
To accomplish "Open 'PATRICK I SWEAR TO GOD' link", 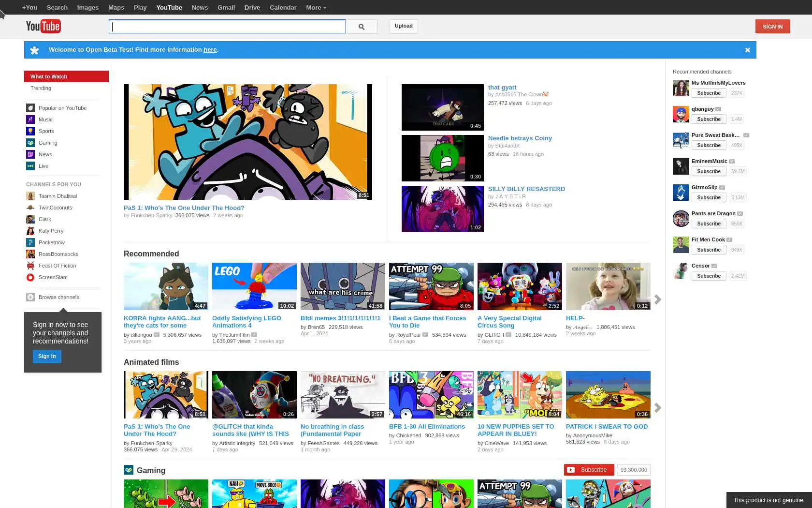I will click(607, 427).
